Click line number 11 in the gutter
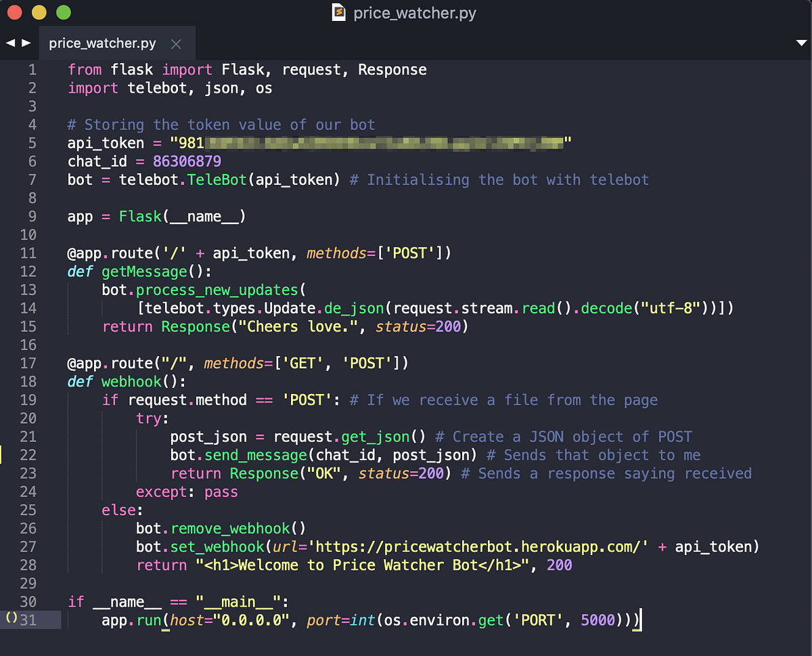This screenshot has height=656, width=812. 28,253
